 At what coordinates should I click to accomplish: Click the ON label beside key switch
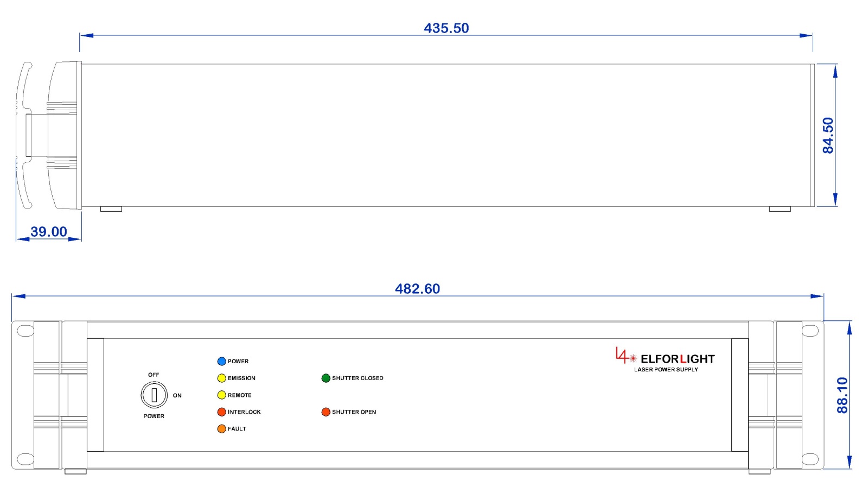point(177,395)
